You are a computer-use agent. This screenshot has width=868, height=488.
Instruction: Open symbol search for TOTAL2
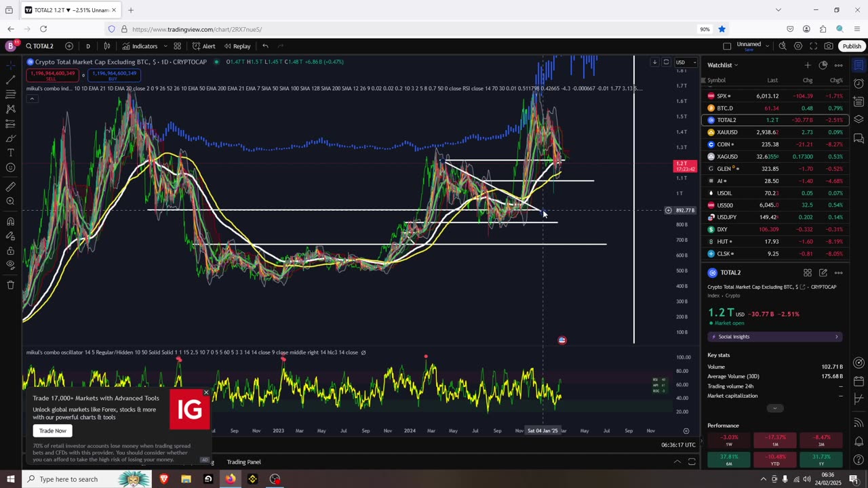[40, 46]
